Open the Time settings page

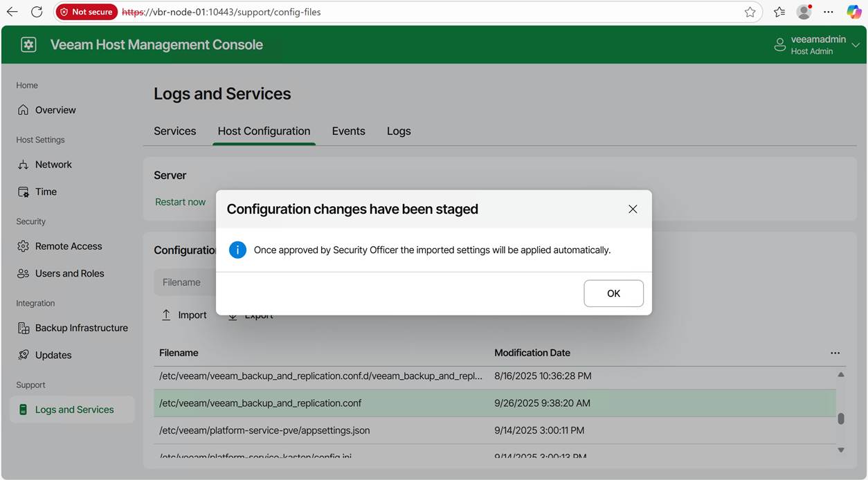point(46,192)
